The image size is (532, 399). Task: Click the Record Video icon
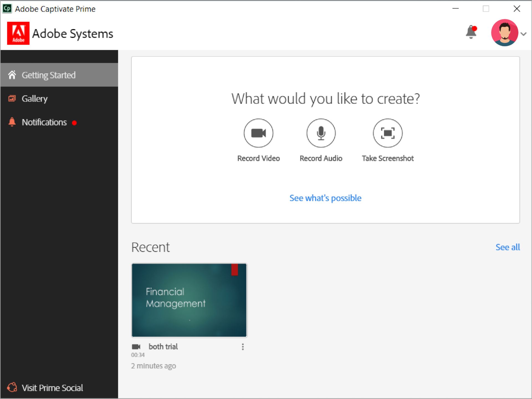pyautogui.click(x=259, y=133)
